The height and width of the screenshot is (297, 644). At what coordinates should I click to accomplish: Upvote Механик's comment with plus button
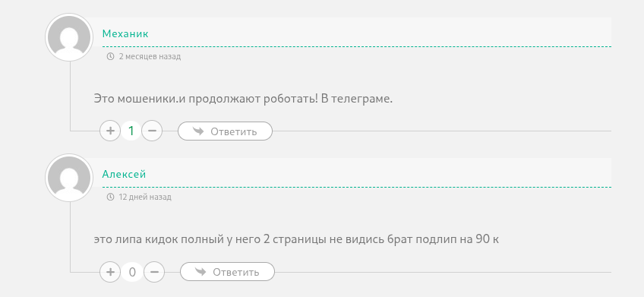(x=110, y=131)
